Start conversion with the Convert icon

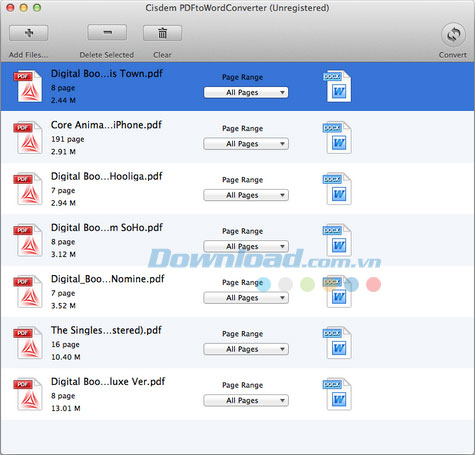click(453, 34)
